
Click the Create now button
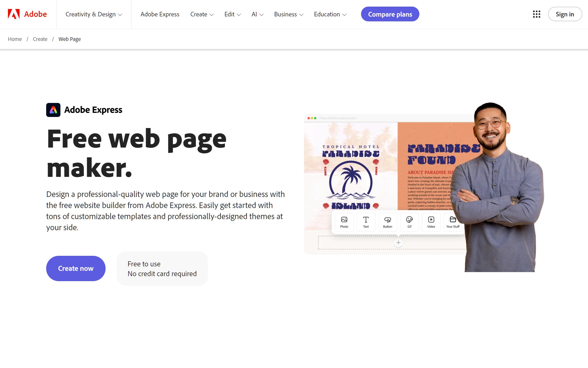(76, 268)
